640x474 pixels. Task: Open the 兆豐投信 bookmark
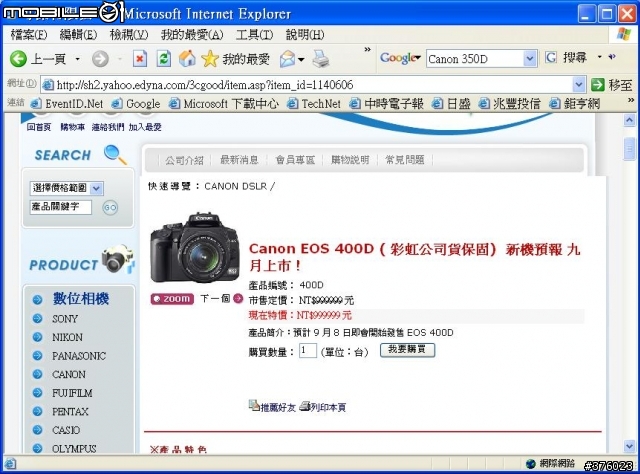[510, 104]
